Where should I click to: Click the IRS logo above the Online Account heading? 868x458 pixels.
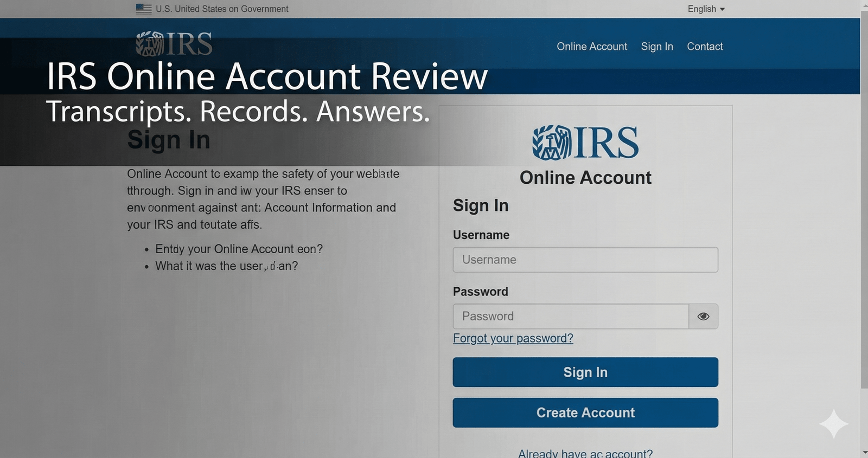[585, 143]
